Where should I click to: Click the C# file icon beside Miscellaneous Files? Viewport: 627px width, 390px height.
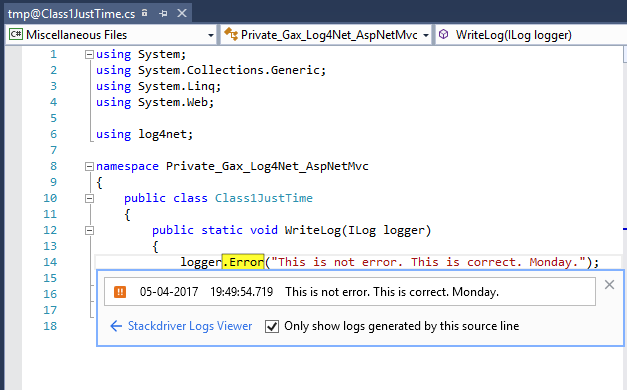pyautogui.click(x=16, y=34)
